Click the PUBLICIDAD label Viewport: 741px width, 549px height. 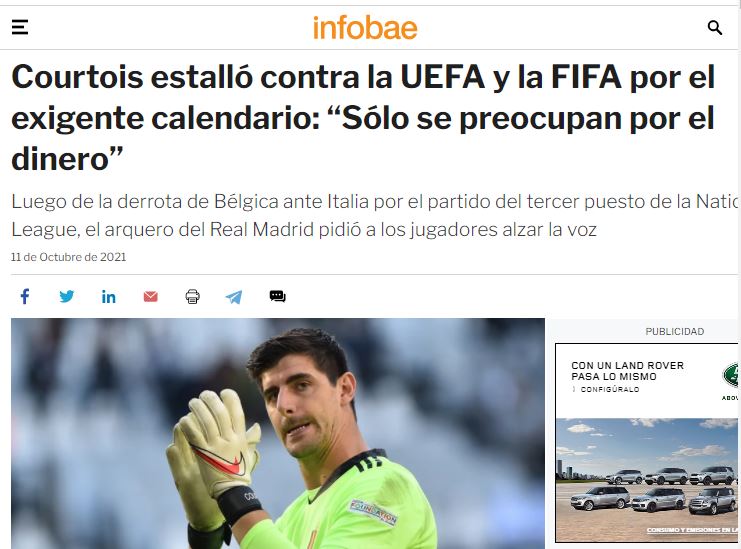pyautogui.click(x=675, y=332)
